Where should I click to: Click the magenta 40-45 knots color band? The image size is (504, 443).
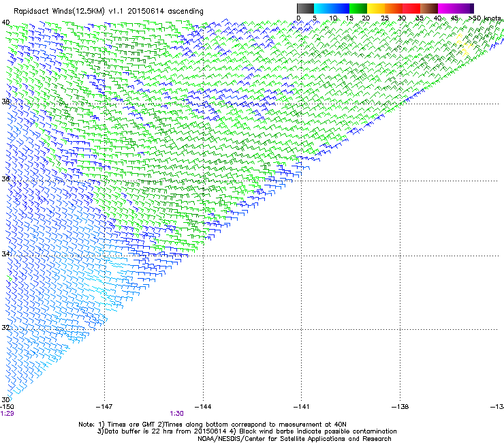[x=447, y=8]
